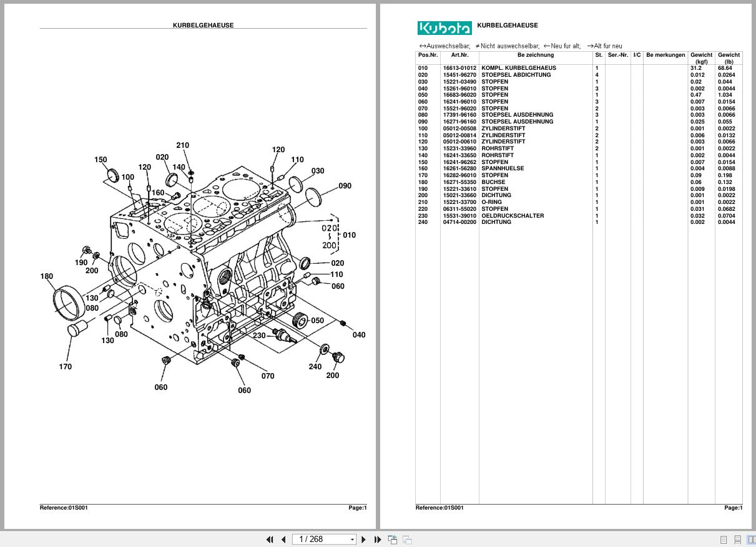The image size is (756, 547).
Task: Toggle the two-page facing view
Action: click(752, 539)
